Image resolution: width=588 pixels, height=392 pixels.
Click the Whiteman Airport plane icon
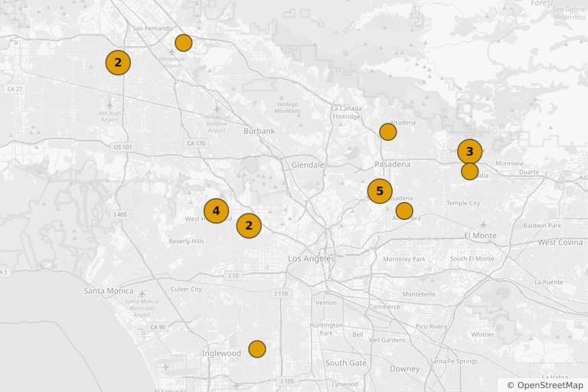click(171, 52)
